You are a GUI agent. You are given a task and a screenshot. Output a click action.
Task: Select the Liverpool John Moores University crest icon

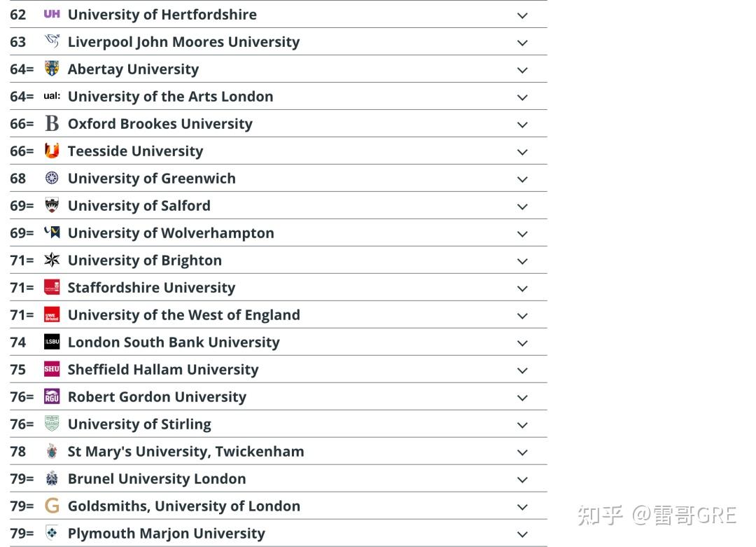pyautogui.click(x=51, y=41)
